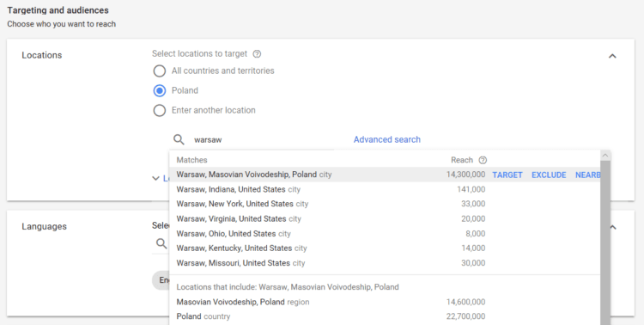Open help for Select locations to target
This screenshot has width=644, height=325.
257,54
